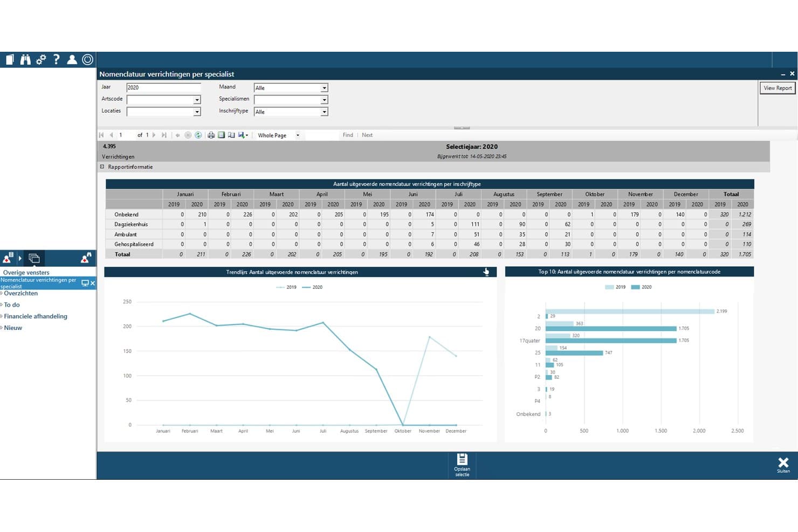Click hand pointer icon on trend chart
This screenshot has height=532, width=798.
tap(486, 272)
